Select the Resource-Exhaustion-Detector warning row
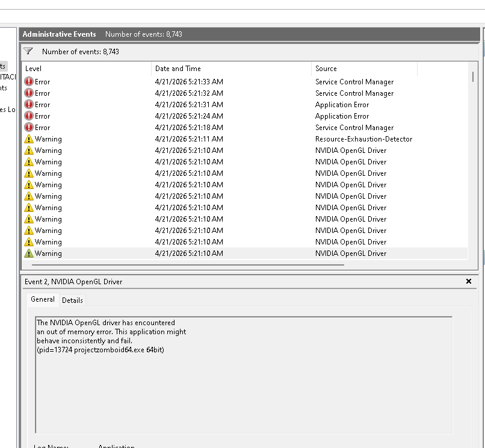Viewport: 485px width, 448px height. point(245,139)
